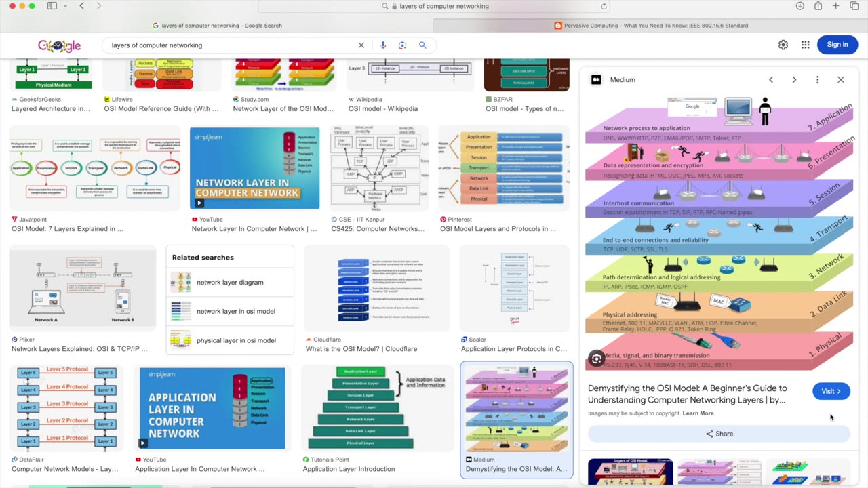Select Medium Demystifying OSI Model thumbnail
This screenshot has width=868, height=488.
pos(517,408)
